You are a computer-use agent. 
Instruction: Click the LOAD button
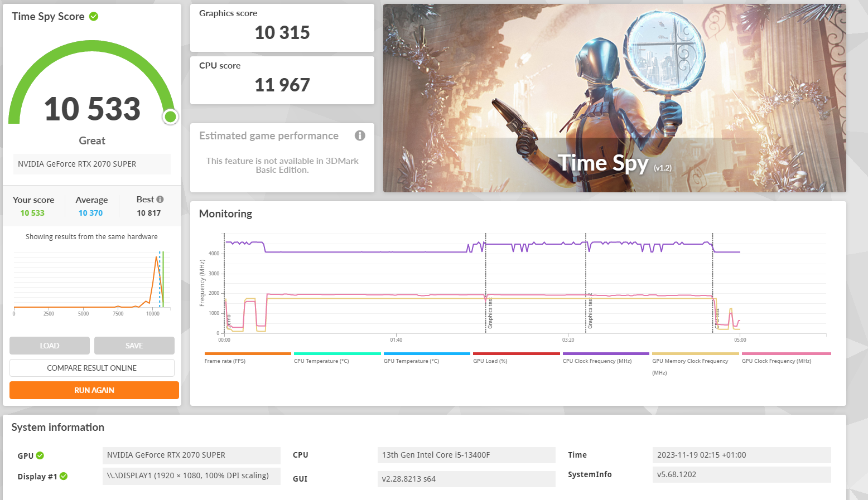pos(49,346)
